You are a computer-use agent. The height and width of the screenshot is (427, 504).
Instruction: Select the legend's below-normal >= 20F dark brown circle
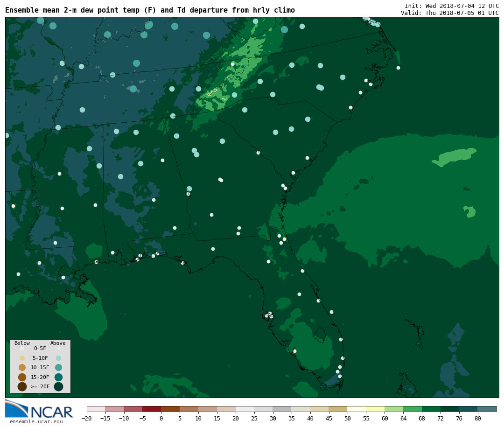pos(22,386)
